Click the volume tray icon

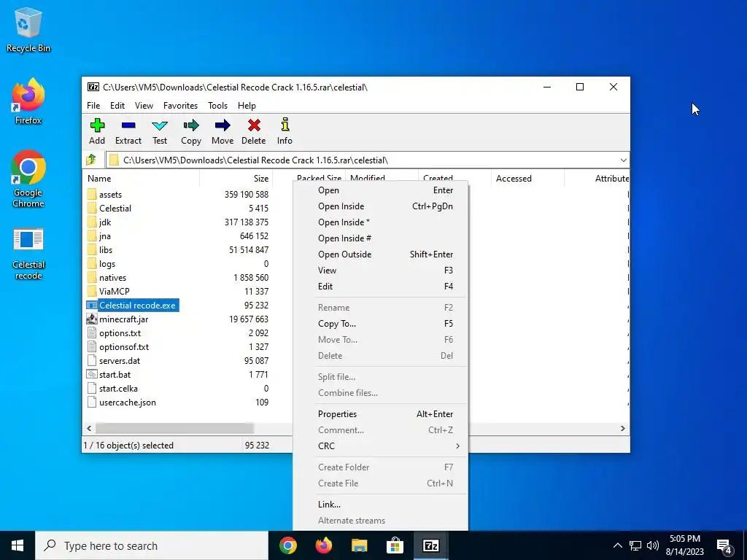tap(653, 545)
